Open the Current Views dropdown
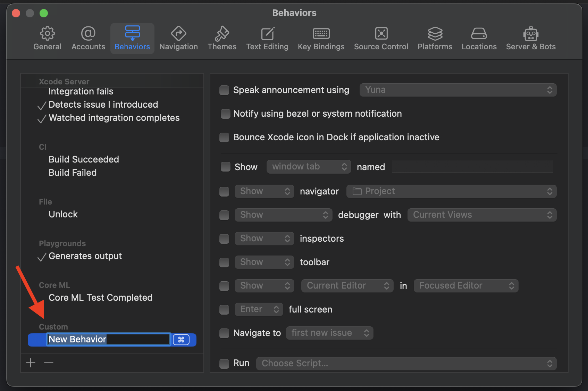This screenshot has width=588, height=391. coord(482,215)
